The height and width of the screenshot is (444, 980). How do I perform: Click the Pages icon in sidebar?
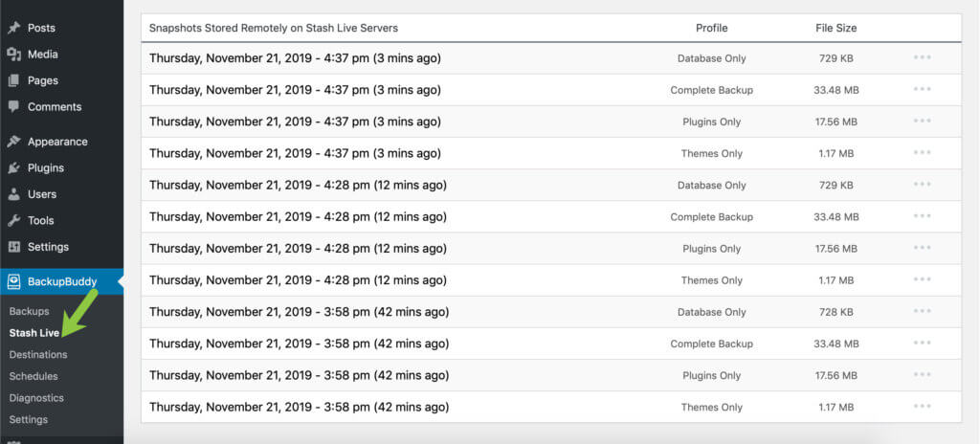tap(13, 80)
